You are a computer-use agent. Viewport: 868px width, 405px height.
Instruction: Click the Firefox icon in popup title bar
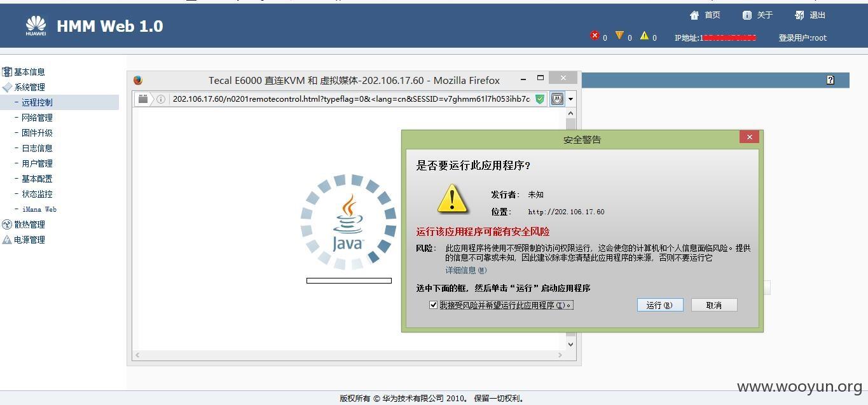138,80
